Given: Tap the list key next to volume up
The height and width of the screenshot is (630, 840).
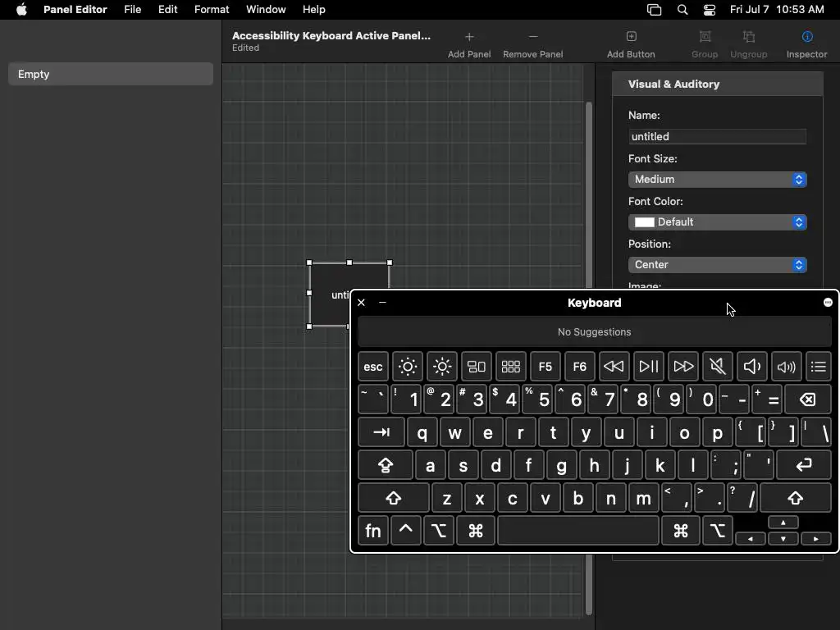Looking at the screenshot, I should pos(818,367).
